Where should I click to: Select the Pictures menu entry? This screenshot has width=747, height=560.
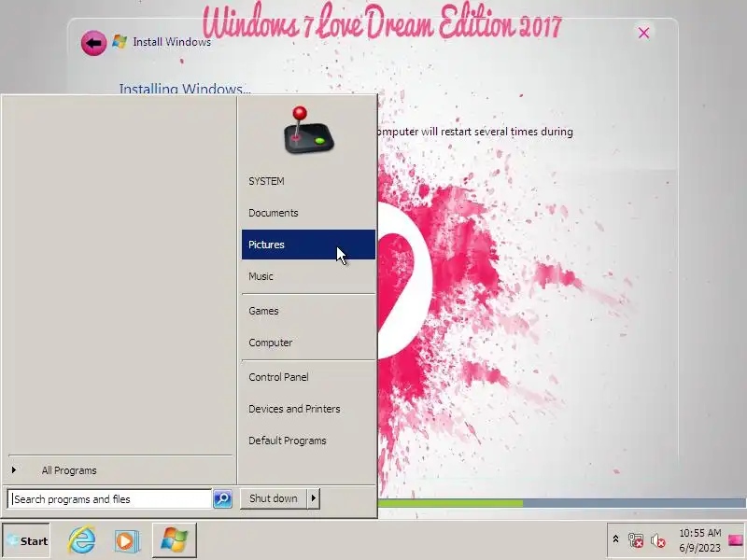tap(308, 245)
